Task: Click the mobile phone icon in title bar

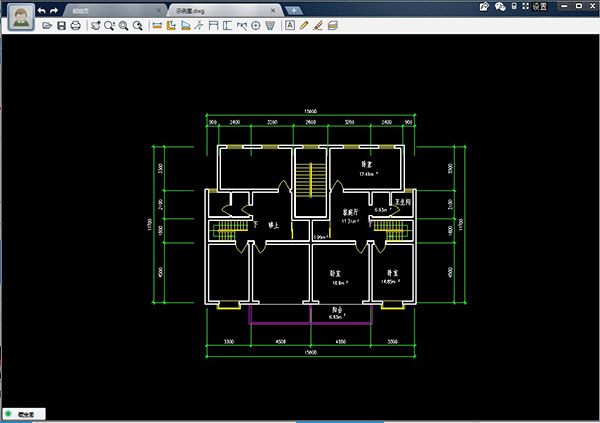Action: tap(514, 6)
